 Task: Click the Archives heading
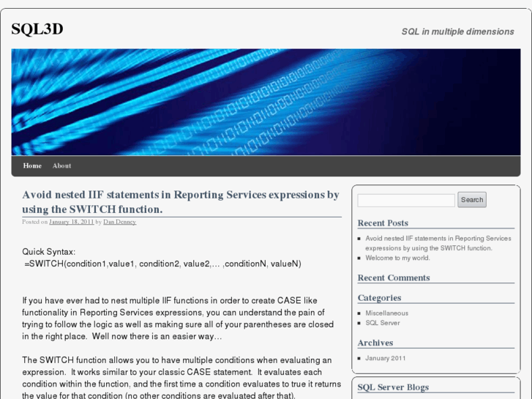(375, 343)
